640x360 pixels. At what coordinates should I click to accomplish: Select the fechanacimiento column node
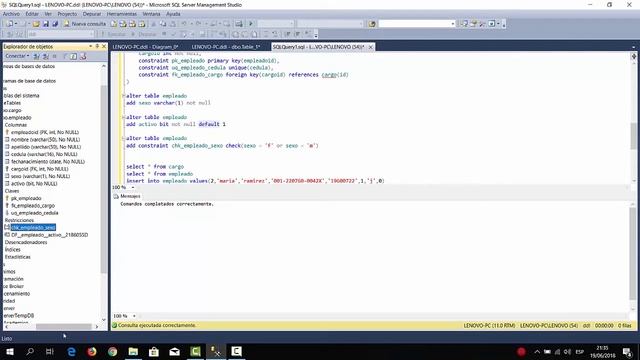tap(48, 162)
